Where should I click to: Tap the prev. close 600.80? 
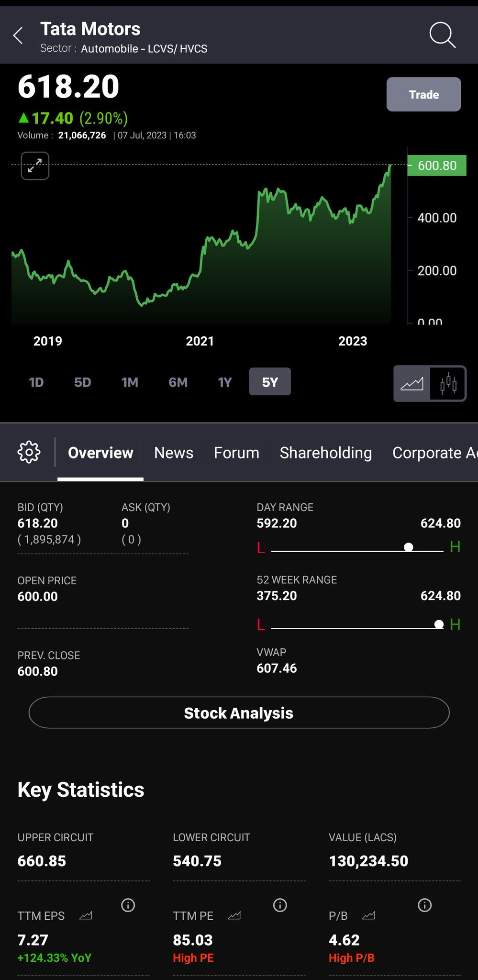(x=38, y=671)
